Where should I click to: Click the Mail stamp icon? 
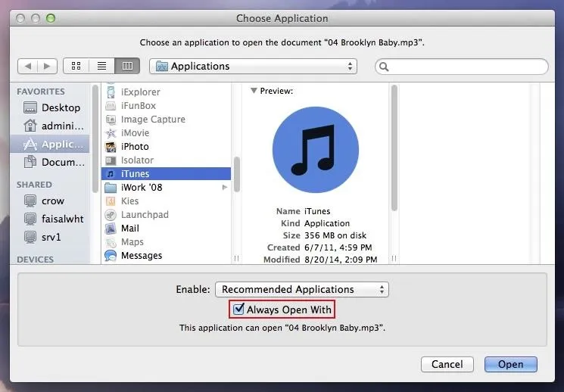(x=111, y=229)
